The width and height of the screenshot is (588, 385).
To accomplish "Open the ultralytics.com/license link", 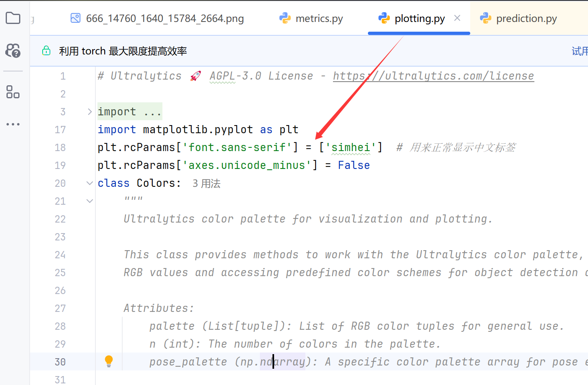I will click(x=433, y=76).
